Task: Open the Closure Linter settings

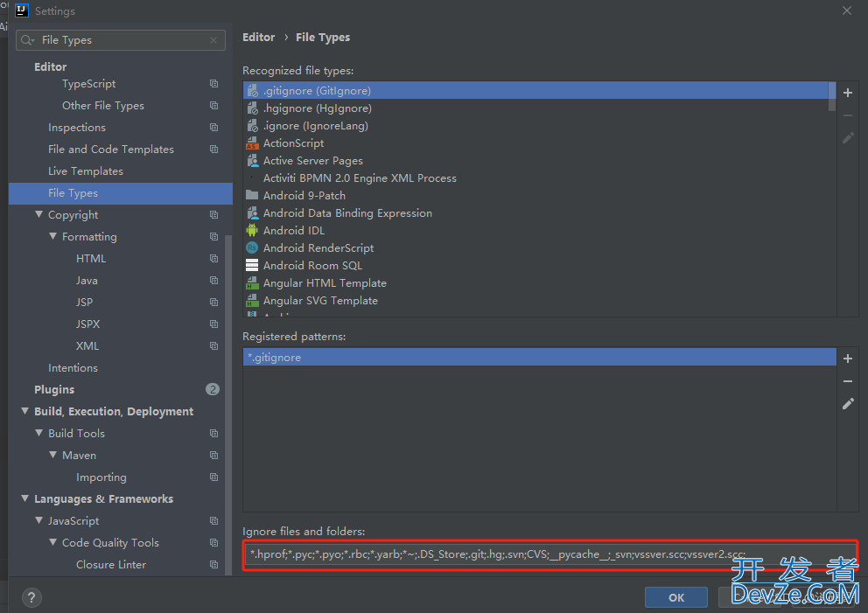Action: pos(111,564)
